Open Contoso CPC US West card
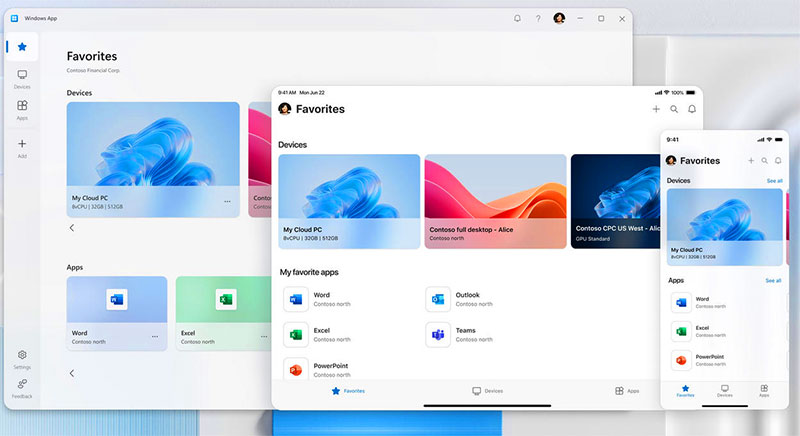The width and height of the screenshot is (800, 436). tap(615, 201)
